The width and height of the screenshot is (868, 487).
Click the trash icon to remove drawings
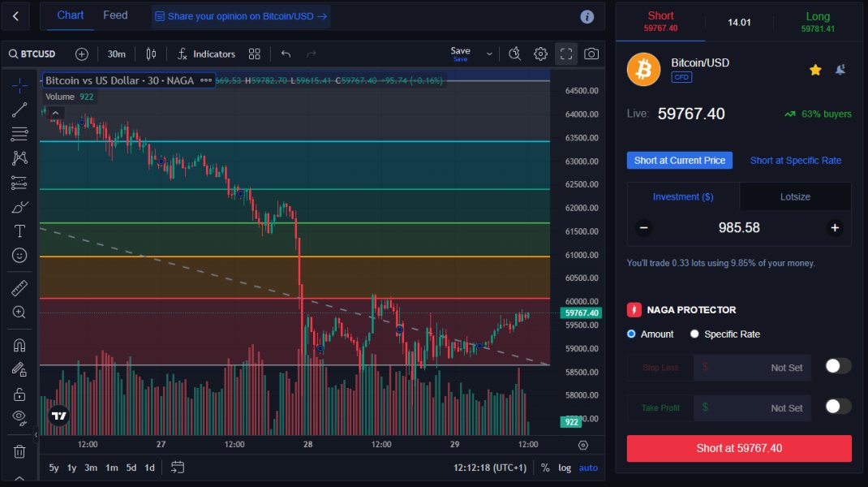tap(19, 450)
